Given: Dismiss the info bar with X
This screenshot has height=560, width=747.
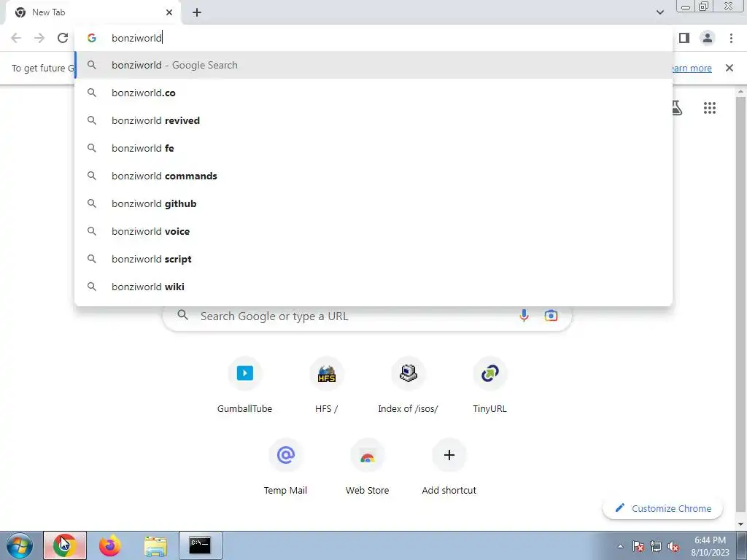Looking at the screenshot, I should pyautogui.click(x=729, y=68).
